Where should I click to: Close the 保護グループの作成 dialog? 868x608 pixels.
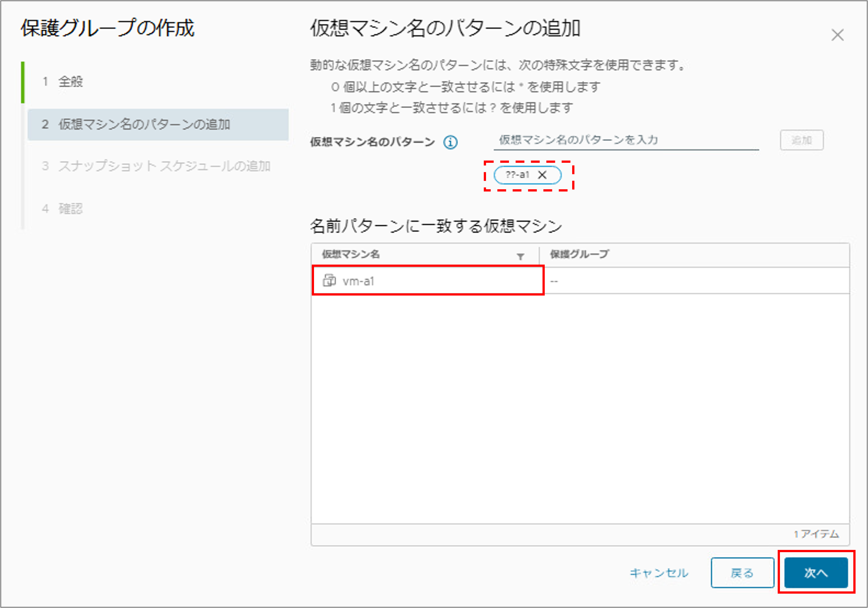(837, 35)
